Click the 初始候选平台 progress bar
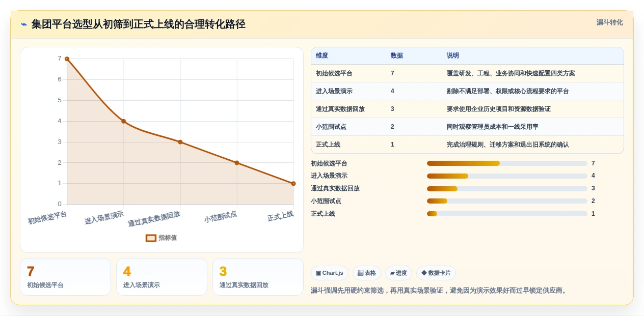644x316 pixels. 507,163
